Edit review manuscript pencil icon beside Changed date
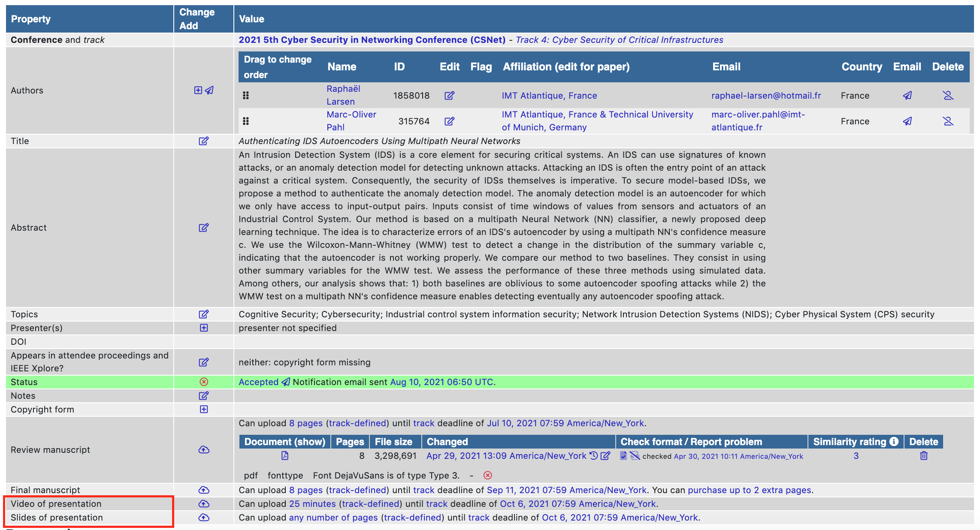Image resolution: width=980 pixels, height=530 pixels. [x=605, y=455]
